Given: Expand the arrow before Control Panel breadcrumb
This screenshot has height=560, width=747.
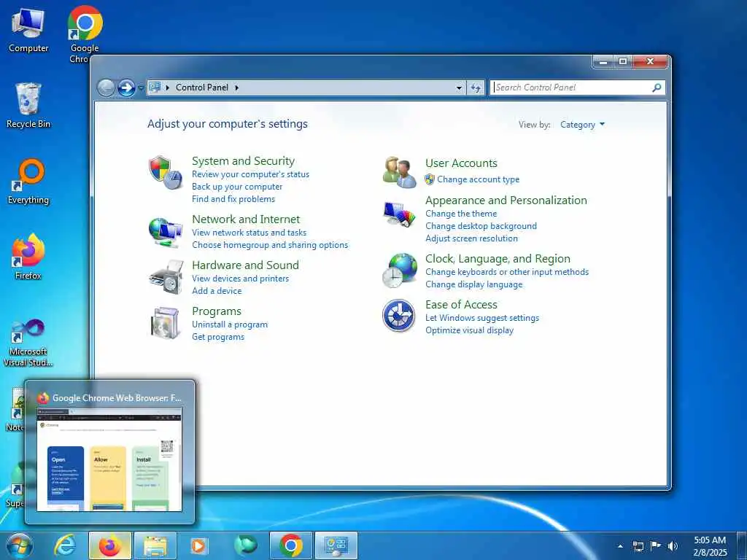Looking at the screenshot, I should pos(168,87).
